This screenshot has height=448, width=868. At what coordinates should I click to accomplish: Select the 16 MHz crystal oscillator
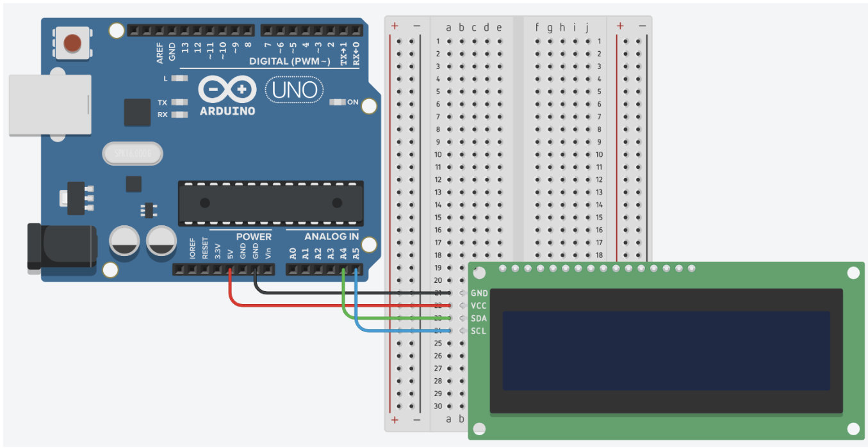tap(133, 154)
